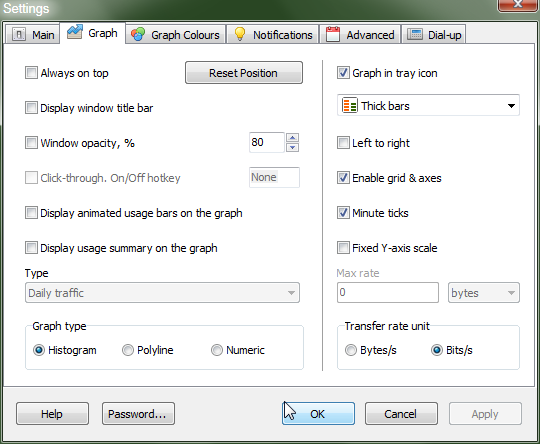Click the Graph Colours palette icon

[x=138, y=34]
